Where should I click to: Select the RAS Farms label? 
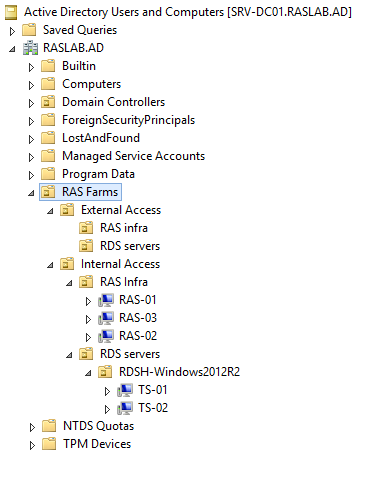click(90, 192)
